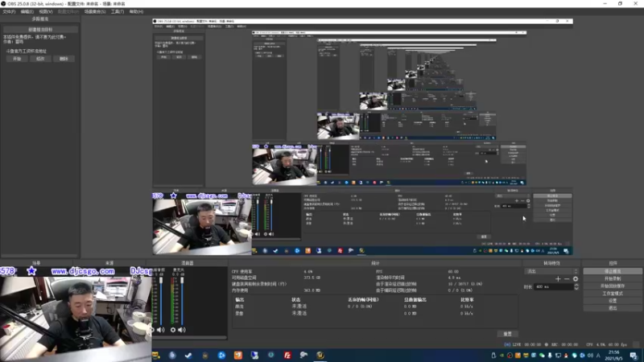Image resolution: width=644 pixels, height=362 pixels.
Task: Click the 未激活 status in the 推流 row
Action: click(299, 306)
